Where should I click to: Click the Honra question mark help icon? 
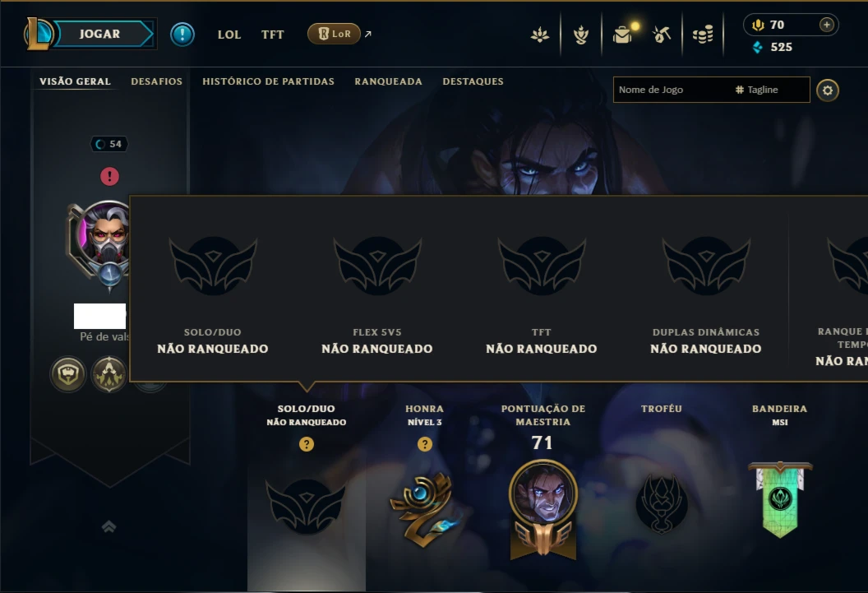(x=425, y=444)
